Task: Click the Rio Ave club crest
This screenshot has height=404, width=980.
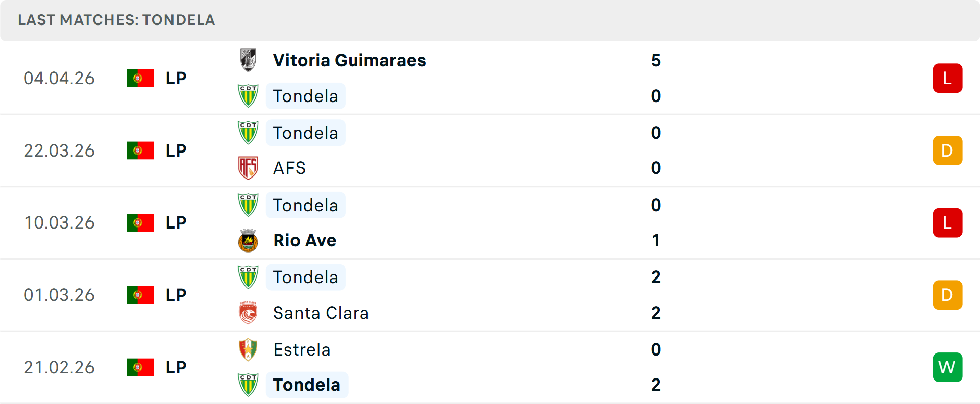Action: (x=249, y=240)
